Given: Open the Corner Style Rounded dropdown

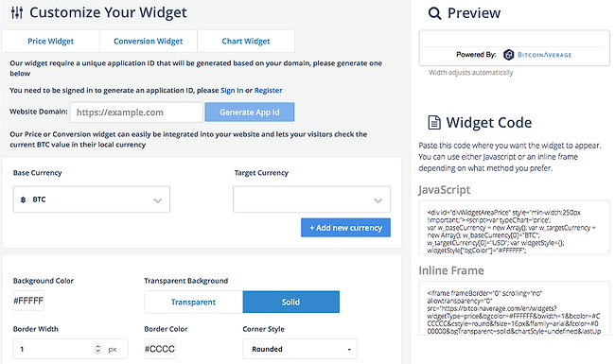Looking at the screenshot, I should (300, 349).
